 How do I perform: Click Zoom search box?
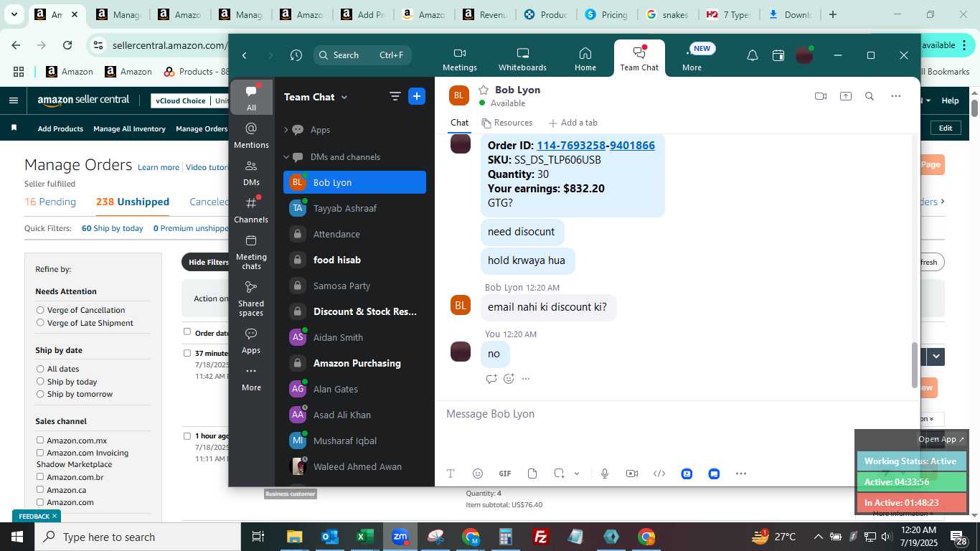(x=363, y=55)
